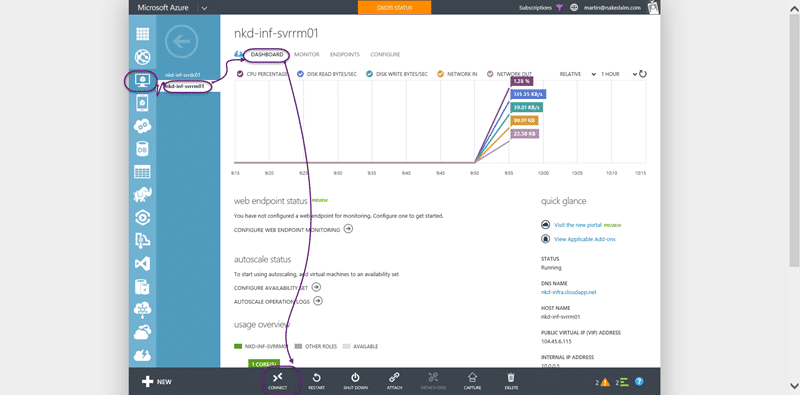Click Configure Web Endpoint Monitoring arrow
Screen dimensions: 800x395
[348, 229]
